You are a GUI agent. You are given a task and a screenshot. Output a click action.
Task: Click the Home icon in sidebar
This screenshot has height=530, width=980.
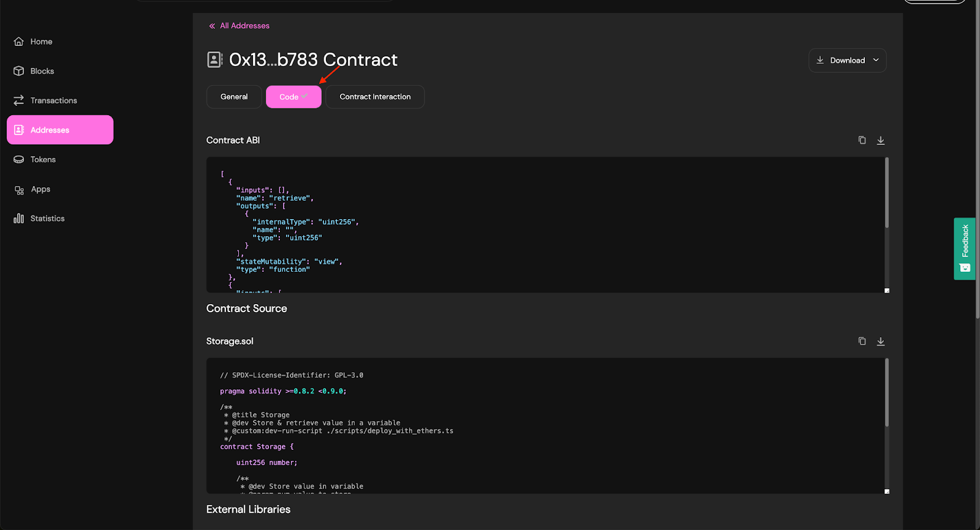coord(19,42)
